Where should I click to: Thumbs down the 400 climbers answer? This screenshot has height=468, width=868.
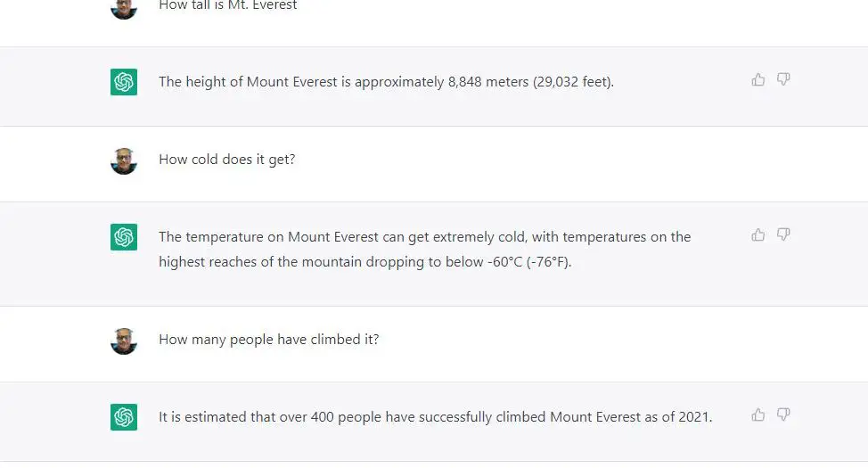click(783, 415)
